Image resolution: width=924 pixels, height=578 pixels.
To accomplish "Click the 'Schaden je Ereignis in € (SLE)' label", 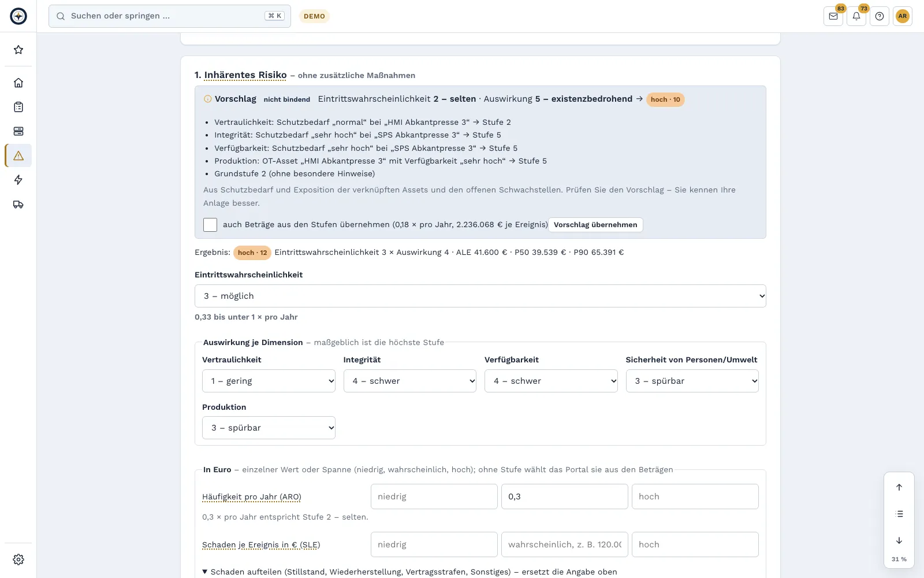I will point(261,544).
